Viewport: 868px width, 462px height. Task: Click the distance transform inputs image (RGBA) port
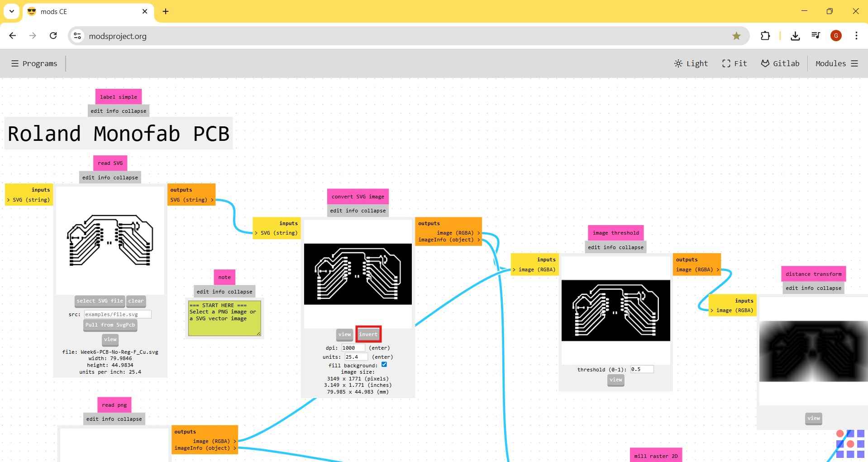click(x=732, y=310)
